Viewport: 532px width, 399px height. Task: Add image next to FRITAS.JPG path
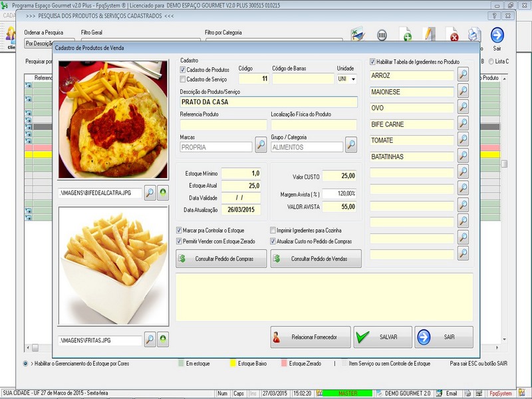(x=163, y=339)
